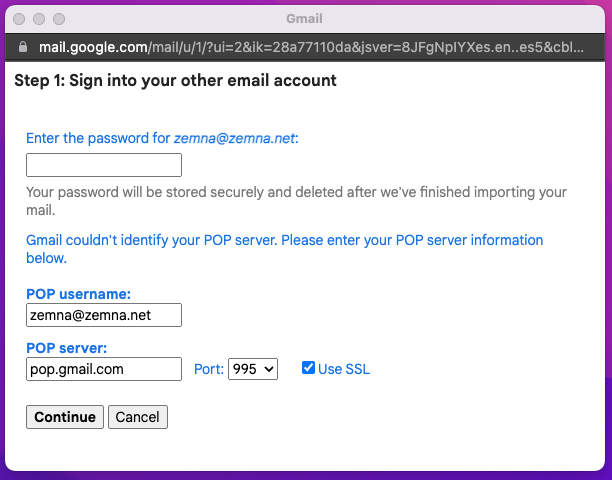The height and width of the screenshot is (480, 612).
Task: Click the Port label next to the dropdown
Action: pos(209,369)
